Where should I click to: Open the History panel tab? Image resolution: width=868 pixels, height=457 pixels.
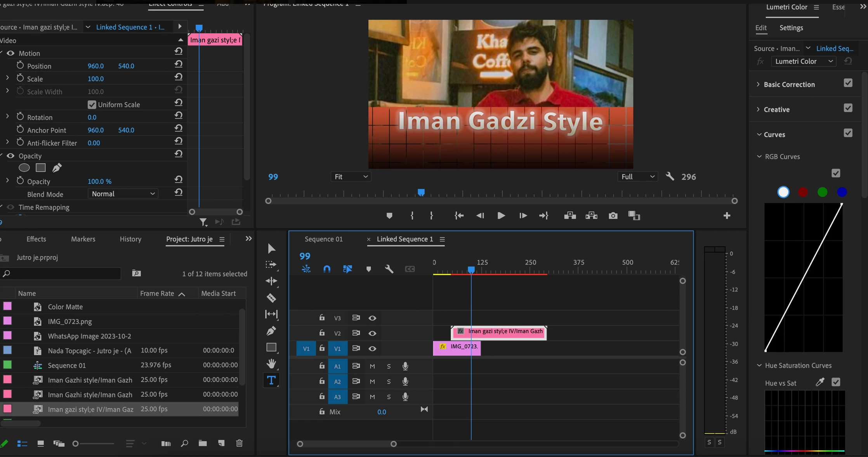(130, 239)
